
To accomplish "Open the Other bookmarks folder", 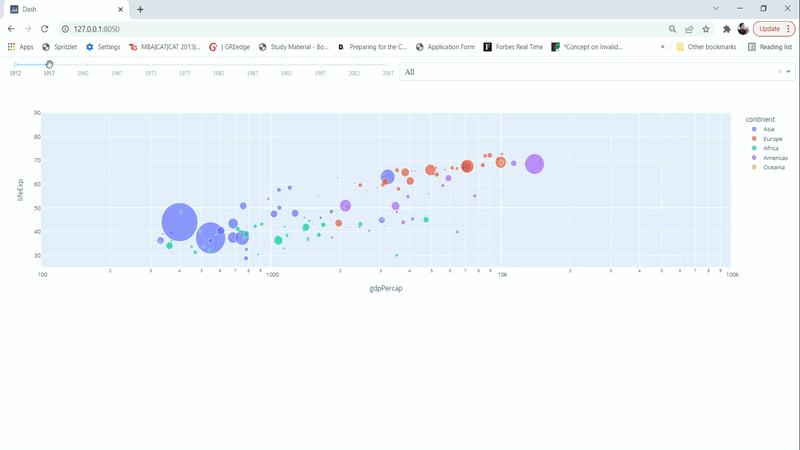I will point(707,47).
